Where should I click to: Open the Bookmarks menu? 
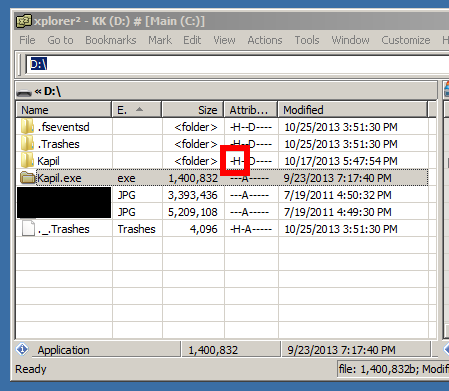[x=111, y=40]
